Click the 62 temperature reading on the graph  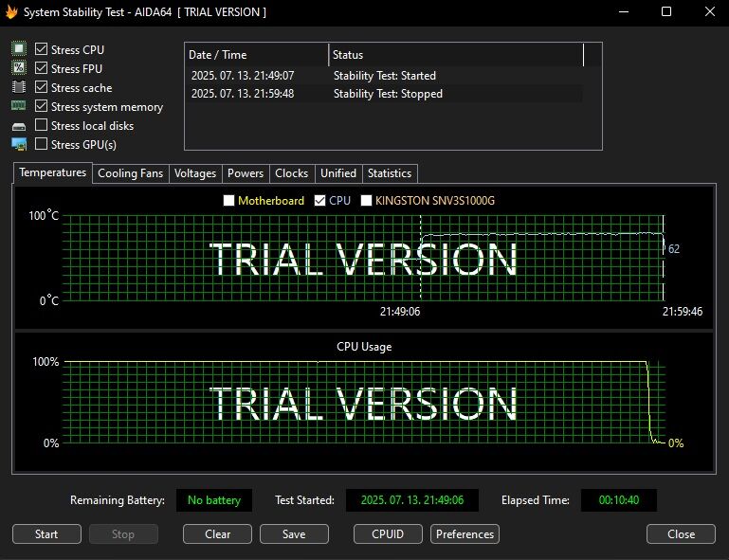point(674,249)
